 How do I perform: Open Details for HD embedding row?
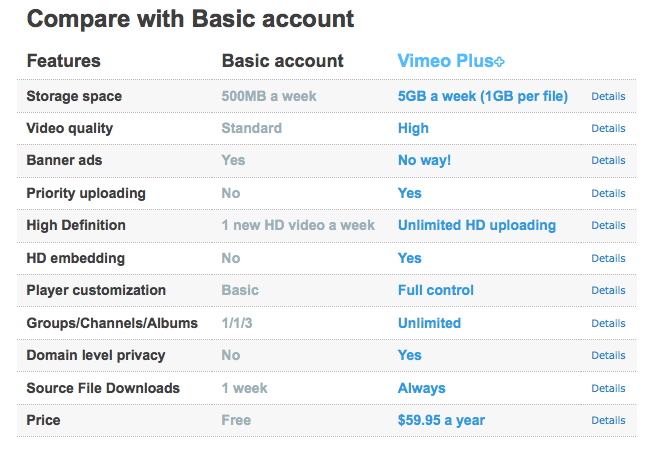pos(608,258)
